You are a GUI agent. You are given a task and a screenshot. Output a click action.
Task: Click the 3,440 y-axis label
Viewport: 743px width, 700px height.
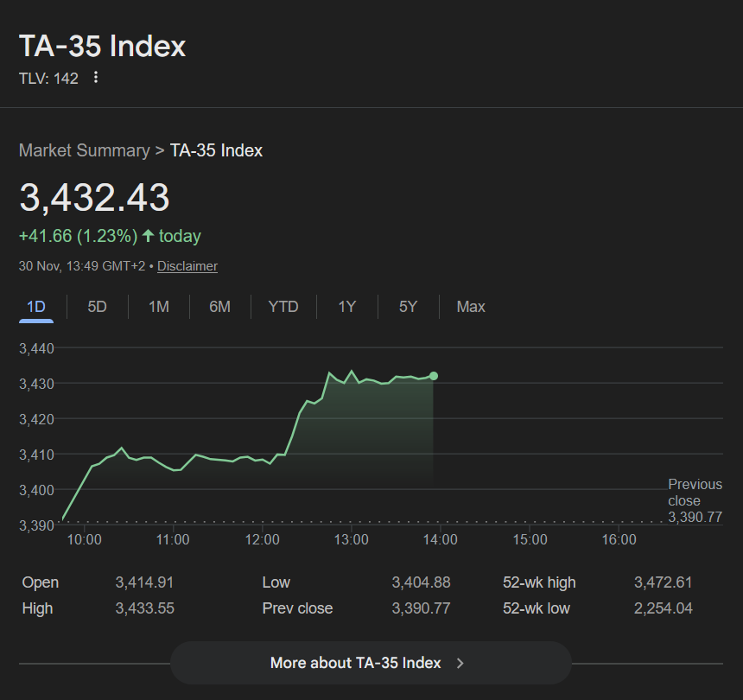tap(36, 348)
